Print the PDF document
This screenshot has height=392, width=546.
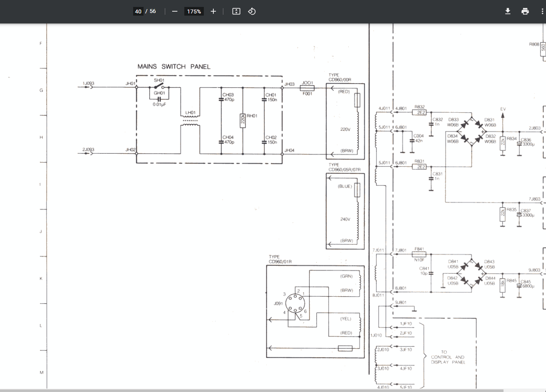click(x=525, y=11)
